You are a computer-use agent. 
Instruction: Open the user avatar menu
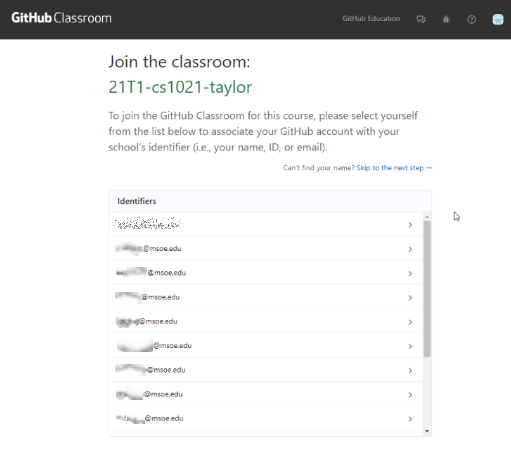[x=498, y=19]
